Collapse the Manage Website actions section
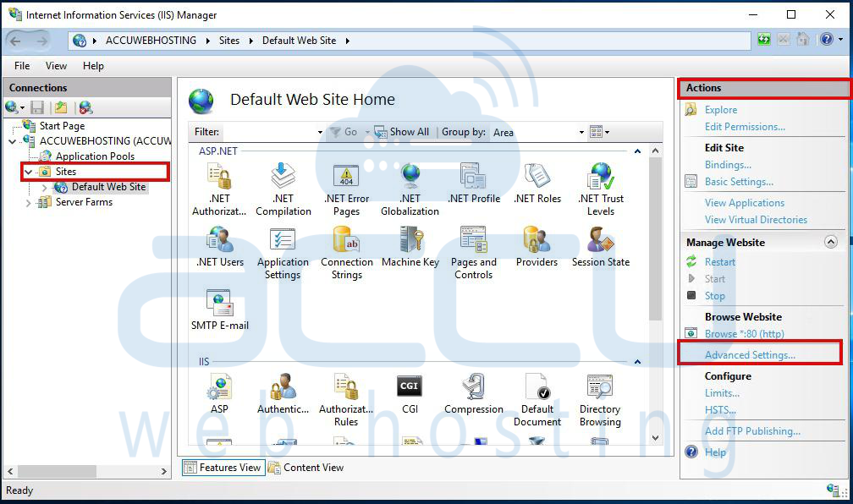 tap(831, 242)
